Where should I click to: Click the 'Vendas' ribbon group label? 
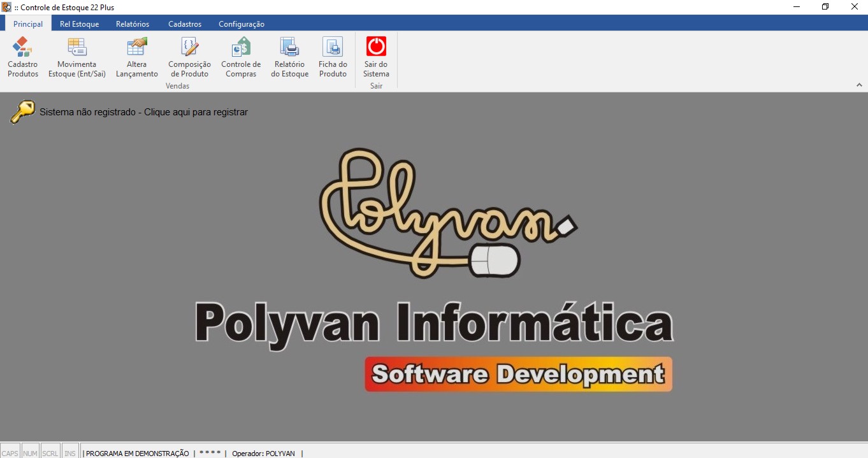pos(177,86)
